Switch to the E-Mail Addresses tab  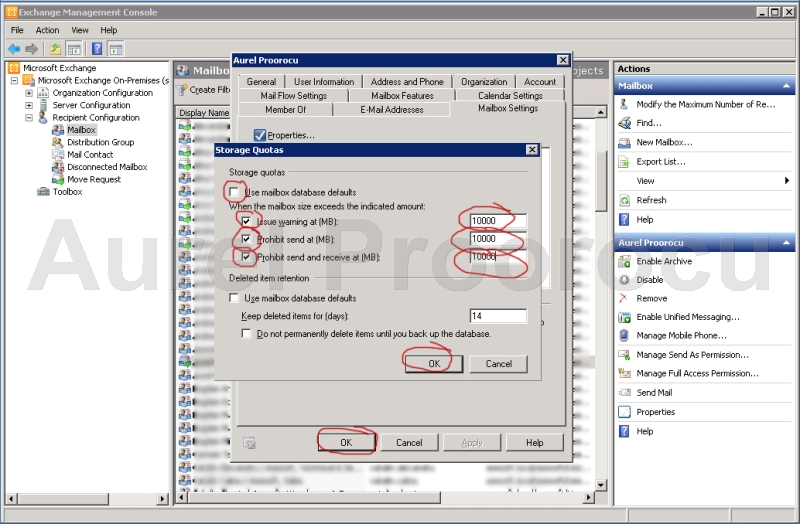pos(391,109)
